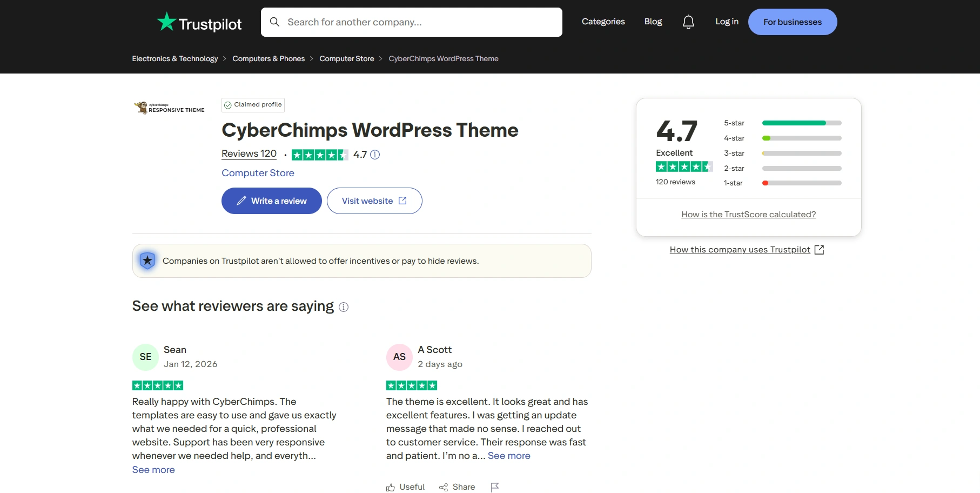Click the For businesses button
Image resolution: width=980 pixels, height=493 pixels.
tap(793, 22)
